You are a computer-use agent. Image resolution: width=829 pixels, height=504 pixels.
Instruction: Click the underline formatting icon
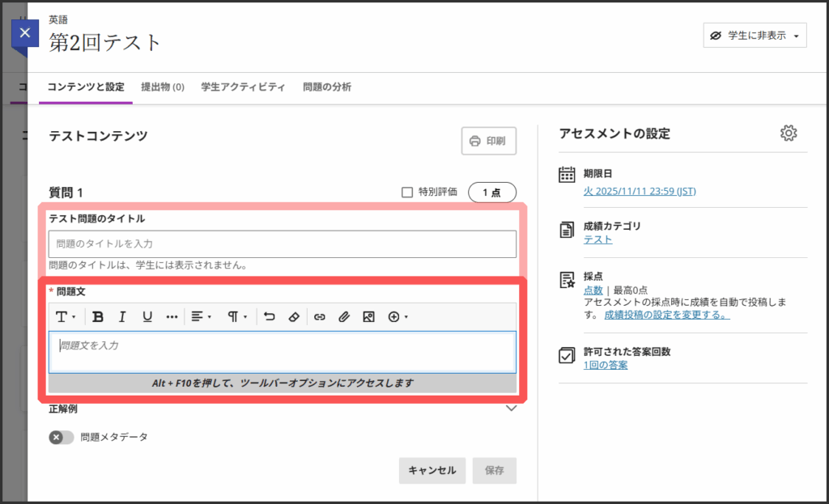tap(147, 317)
